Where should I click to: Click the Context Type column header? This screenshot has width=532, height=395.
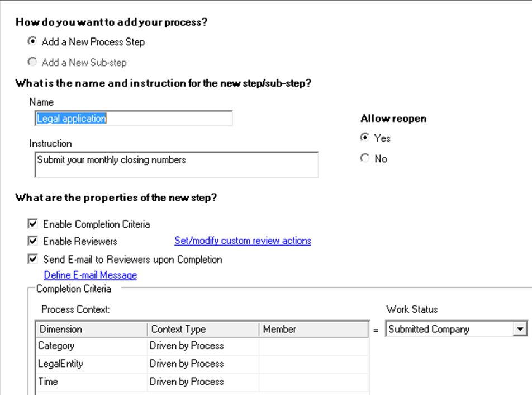coord(202,329)
